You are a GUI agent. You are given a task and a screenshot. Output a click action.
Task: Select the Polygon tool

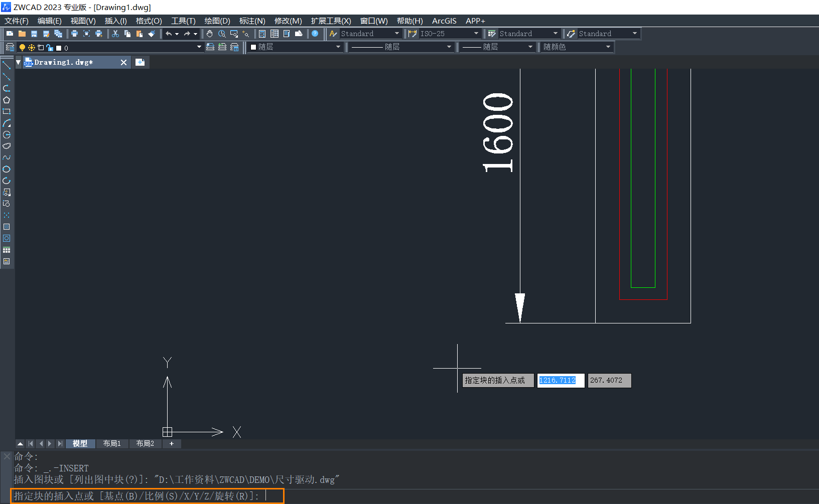[x=7, y=100]
